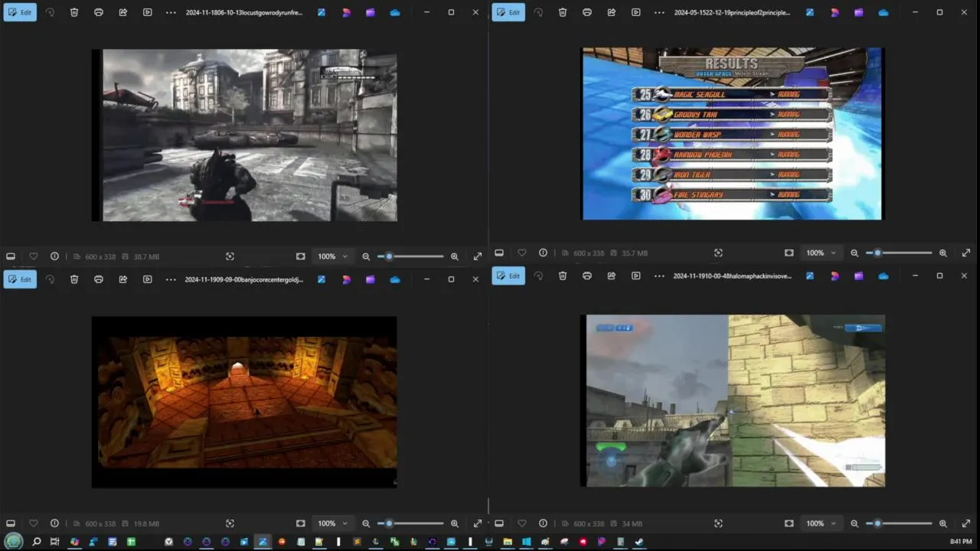Start slideshow in the halomaphackinvisove window
This screenshot has height=551, width=980.
point(636,275)
